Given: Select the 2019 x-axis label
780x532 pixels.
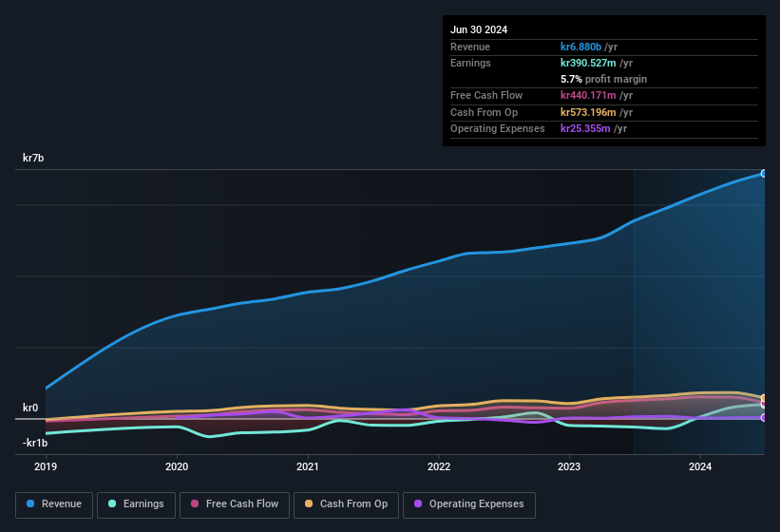Looking at the screenshot, I should (x=46, y=466).
